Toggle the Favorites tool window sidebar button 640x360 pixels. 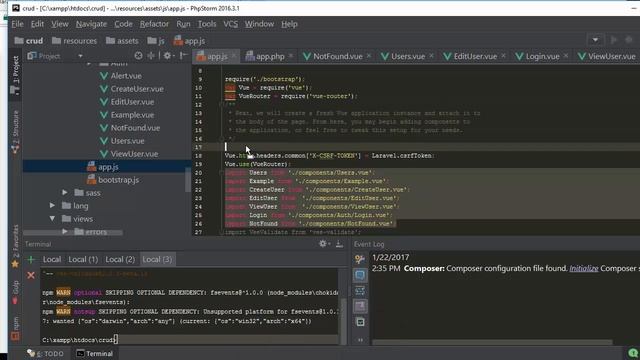16,247
